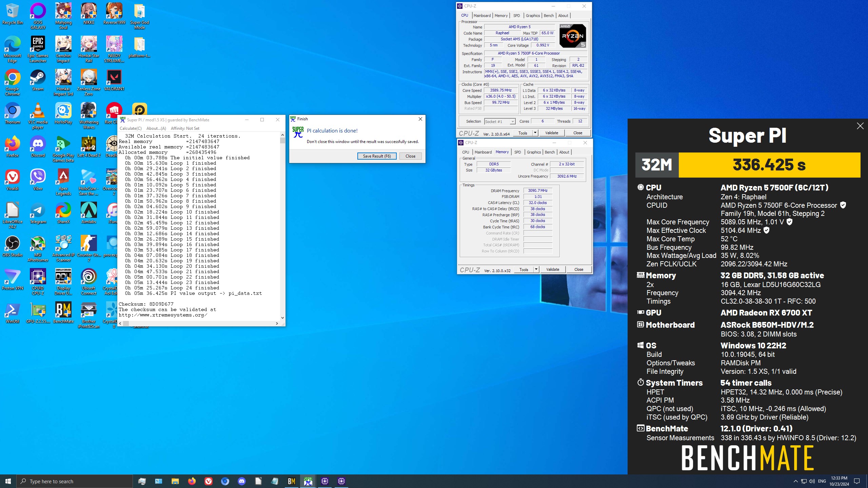Open Proton VPN desktop shortcut
Screen dimensions: 868x488
point(12,280)
